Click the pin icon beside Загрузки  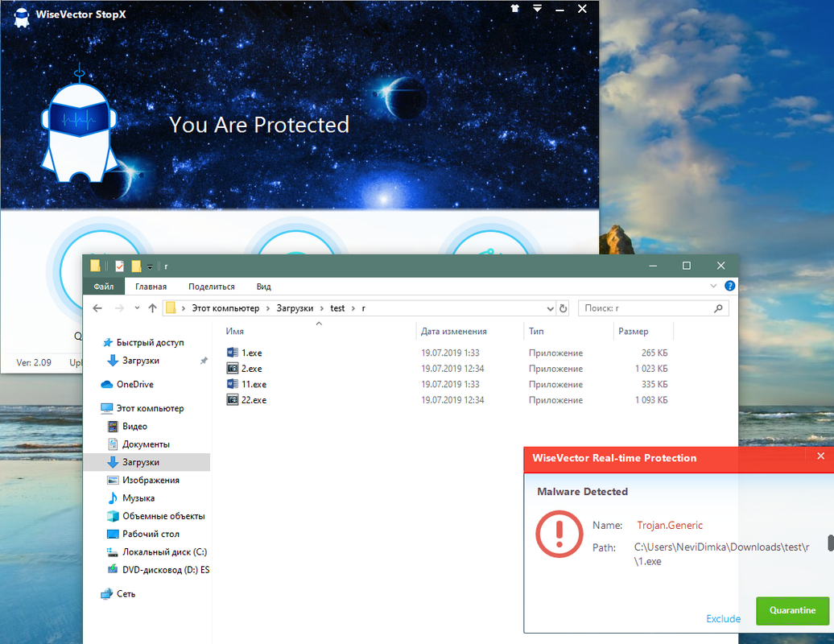(204, 361)
